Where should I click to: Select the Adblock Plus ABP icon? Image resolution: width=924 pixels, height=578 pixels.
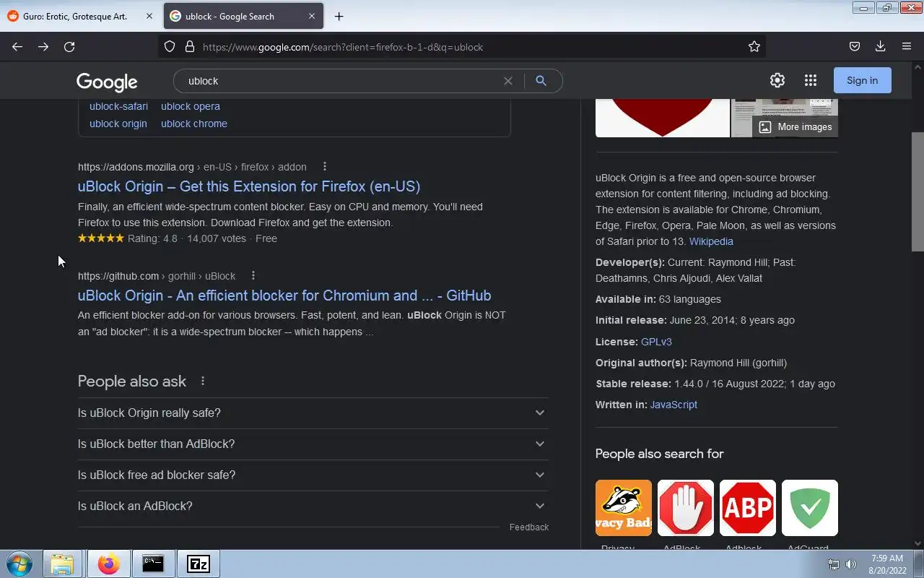tap(748, 508)
